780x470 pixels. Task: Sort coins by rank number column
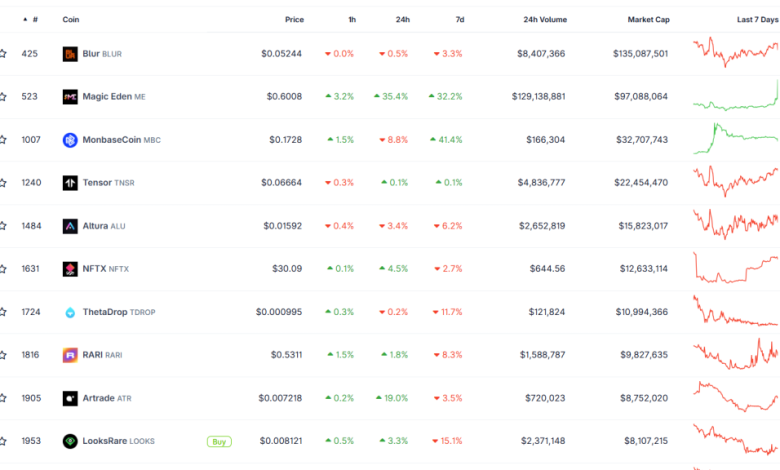(33, 19)
